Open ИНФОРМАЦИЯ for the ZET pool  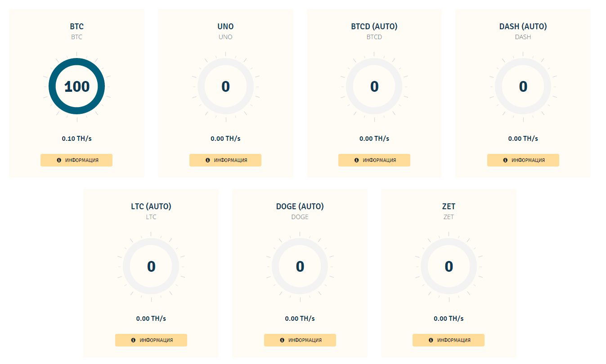449,340
